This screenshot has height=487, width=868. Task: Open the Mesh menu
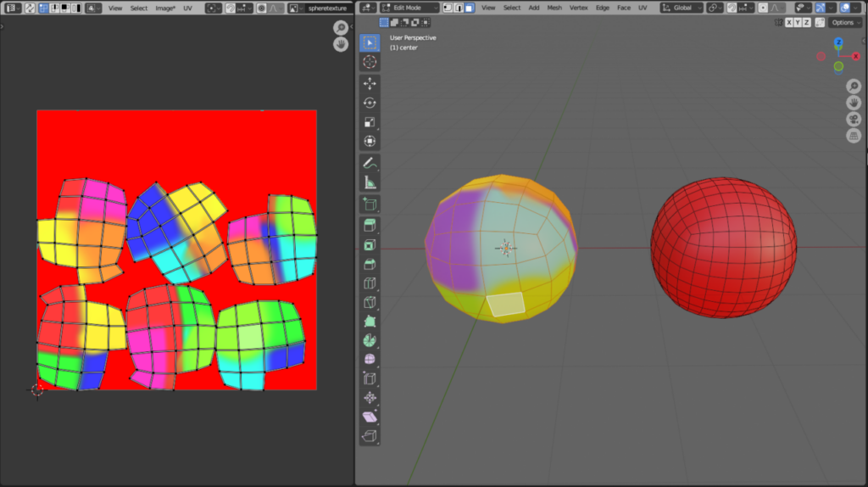[554, 8]
